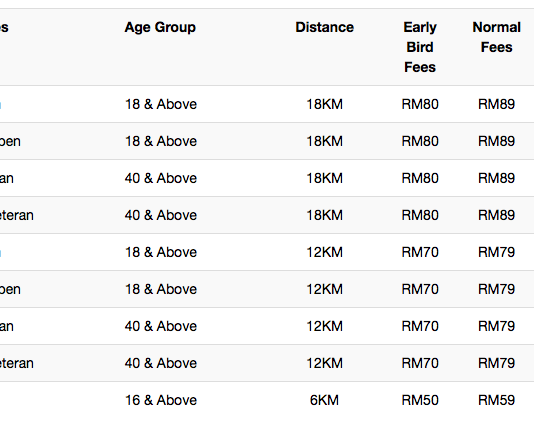The width and height of the screenshot is (534, 424).
Task: Select 18KM distance in the fourth data row
Action: tap(325, 215)
